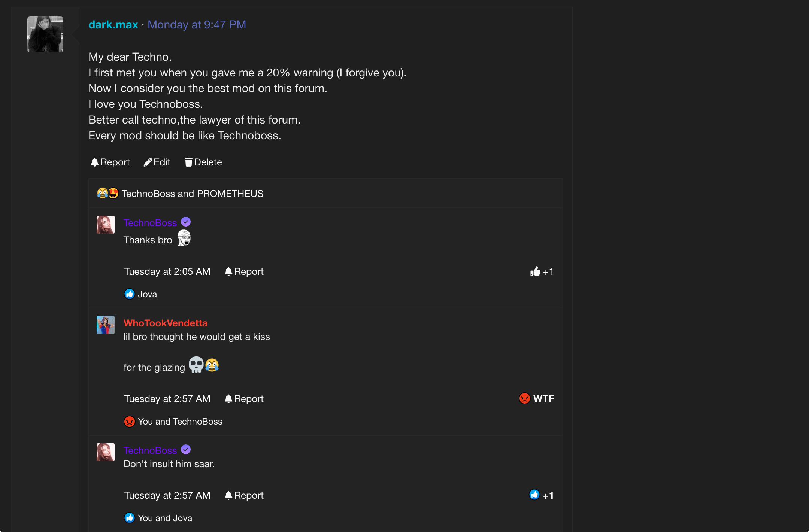This screenshot has width=809, height=532.
Task: Open the dark.max username link
Action: point(113,25)
